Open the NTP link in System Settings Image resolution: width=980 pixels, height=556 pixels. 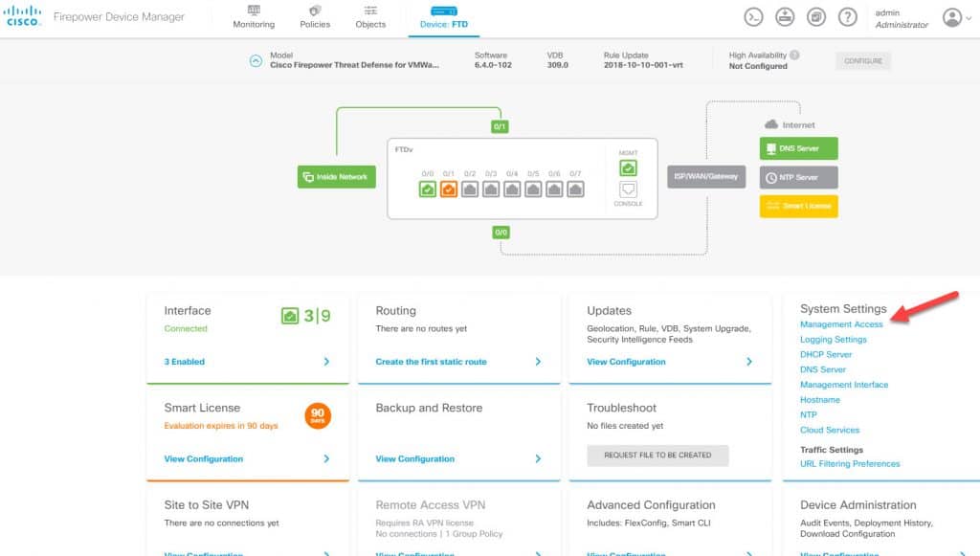point(808,414)
